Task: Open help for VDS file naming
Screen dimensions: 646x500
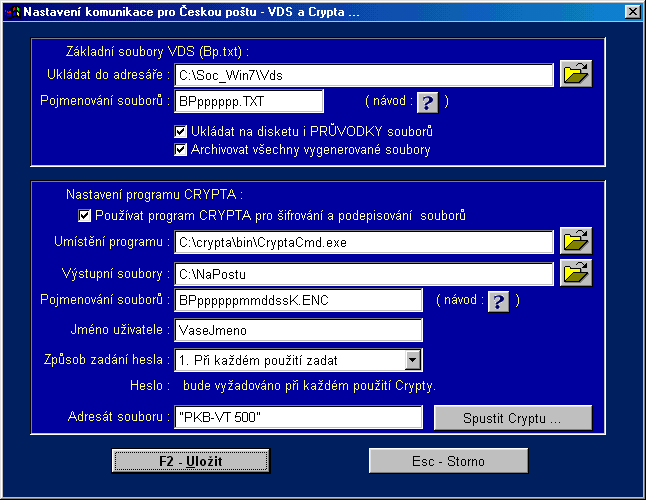Action: (428, 102)
